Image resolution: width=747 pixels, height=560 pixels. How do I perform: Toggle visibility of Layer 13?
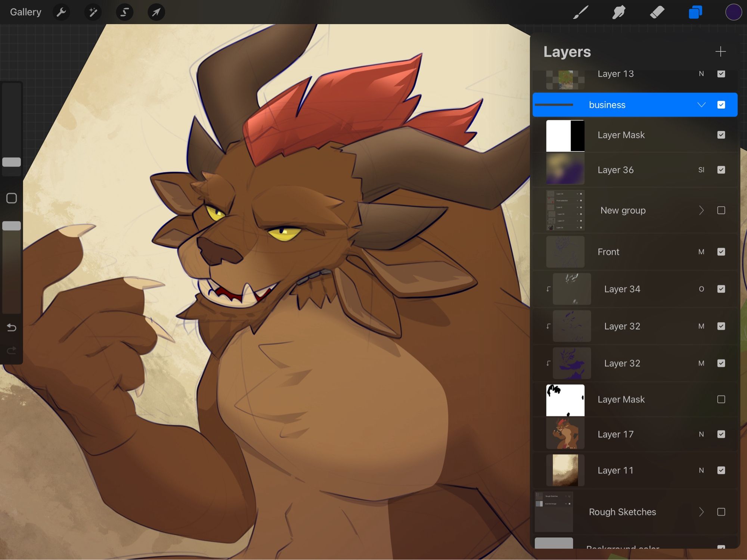click(x=721, y=74)
